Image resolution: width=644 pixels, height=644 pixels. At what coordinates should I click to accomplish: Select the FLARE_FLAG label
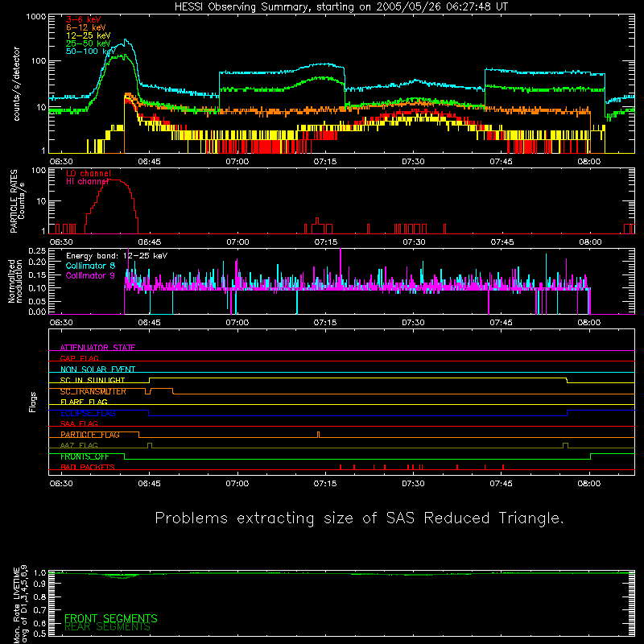pyautogui.click(x=84, y=402)
